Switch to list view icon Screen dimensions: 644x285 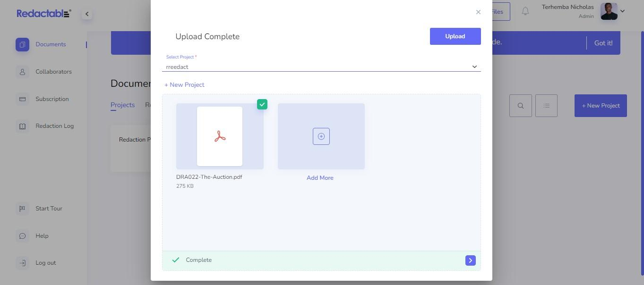point(546,106)
